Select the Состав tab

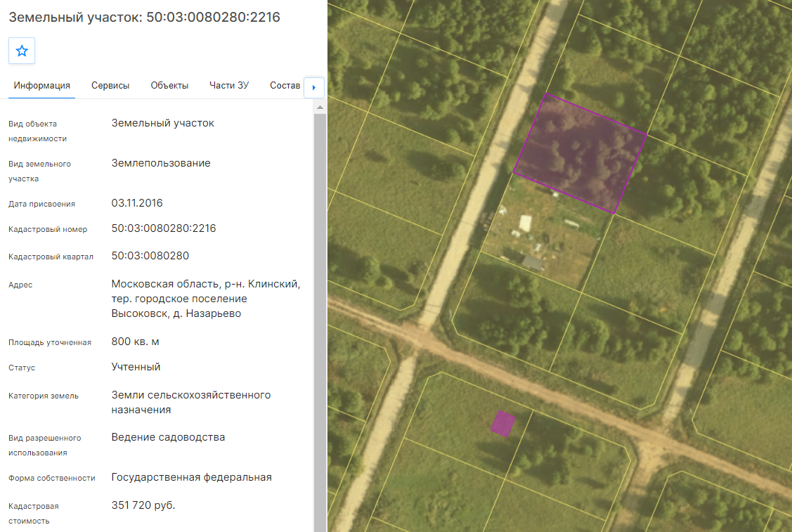[285, 85]
